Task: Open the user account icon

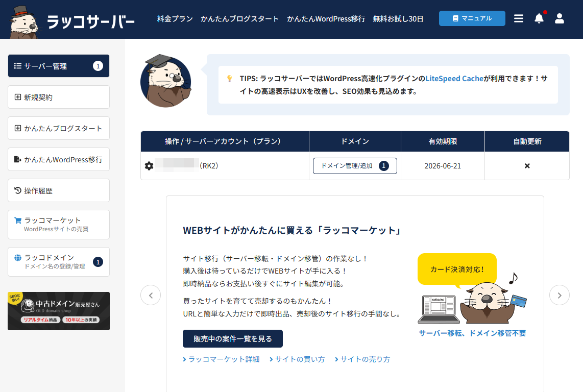Action: click(560, 18)
